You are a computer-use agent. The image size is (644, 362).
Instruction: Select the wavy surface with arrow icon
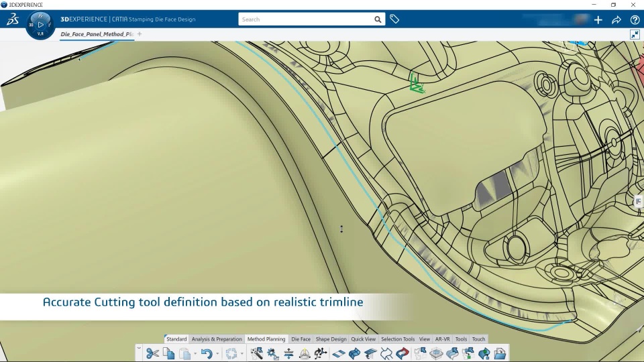(452, 353)
